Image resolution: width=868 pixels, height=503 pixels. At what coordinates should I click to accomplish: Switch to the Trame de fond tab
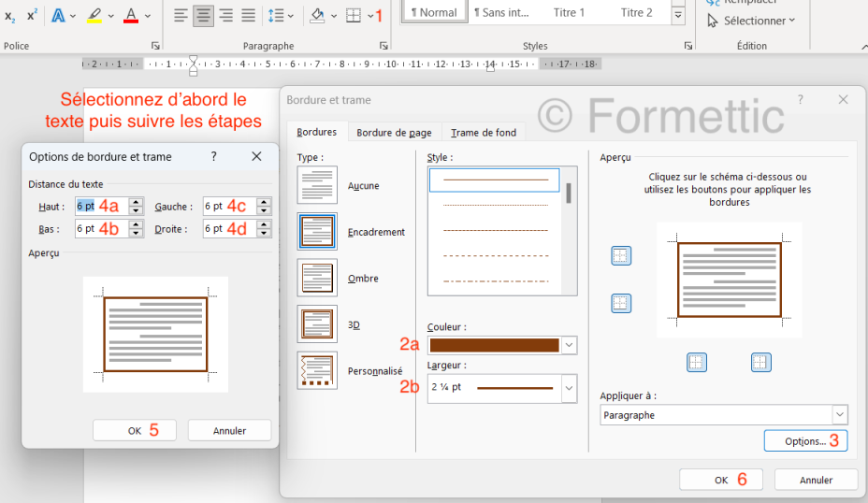click(x=484, y=133)
